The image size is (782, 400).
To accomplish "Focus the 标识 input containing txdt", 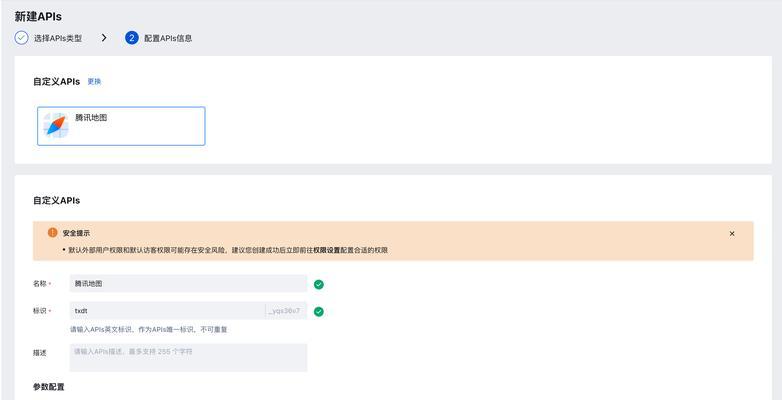I will [x=167, y=311].
